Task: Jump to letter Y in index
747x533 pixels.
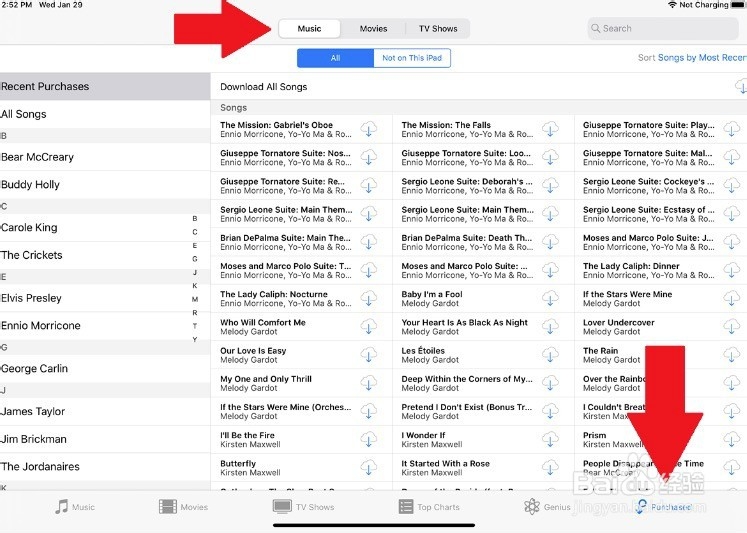Action: tap(195, 340)
